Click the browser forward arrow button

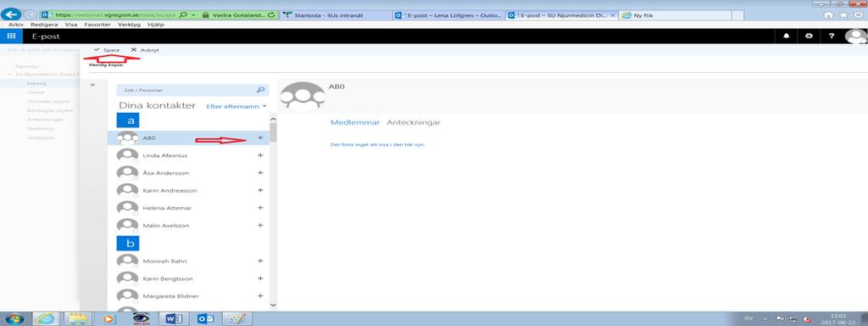[30, 15]
